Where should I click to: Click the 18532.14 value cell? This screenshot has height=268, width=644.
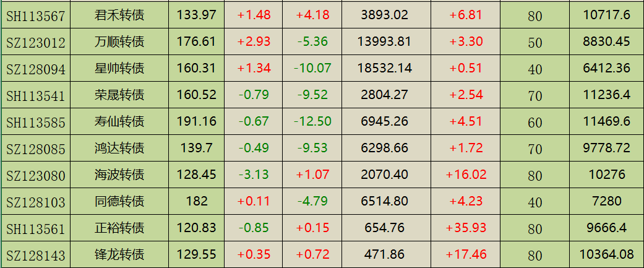click(384, 68)
